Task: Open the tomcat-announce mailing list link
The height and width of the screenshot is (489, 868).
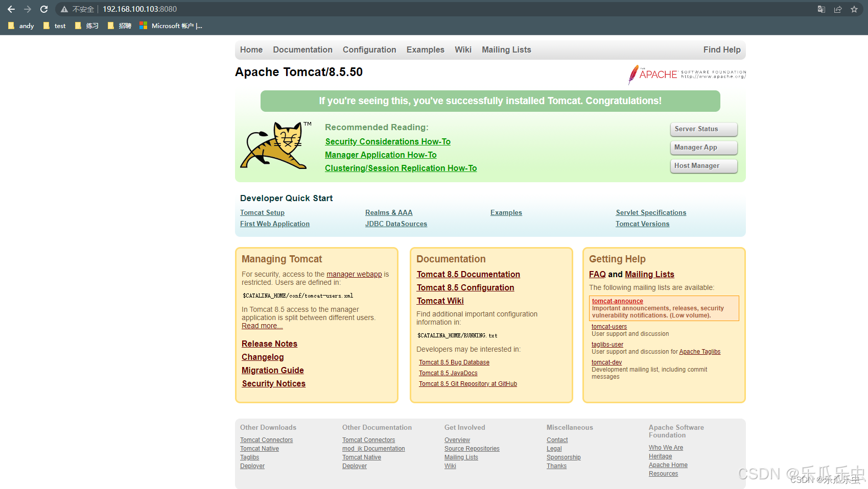Action: (617, 301)
